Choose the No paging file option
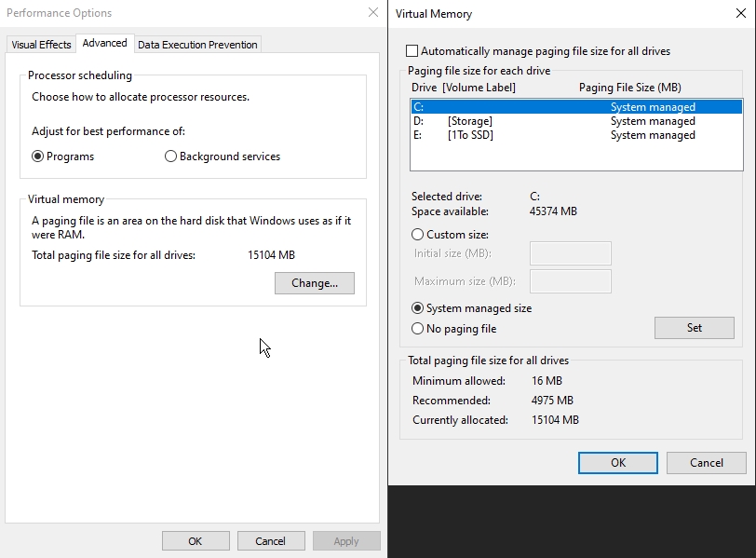 tap(418, 329)
